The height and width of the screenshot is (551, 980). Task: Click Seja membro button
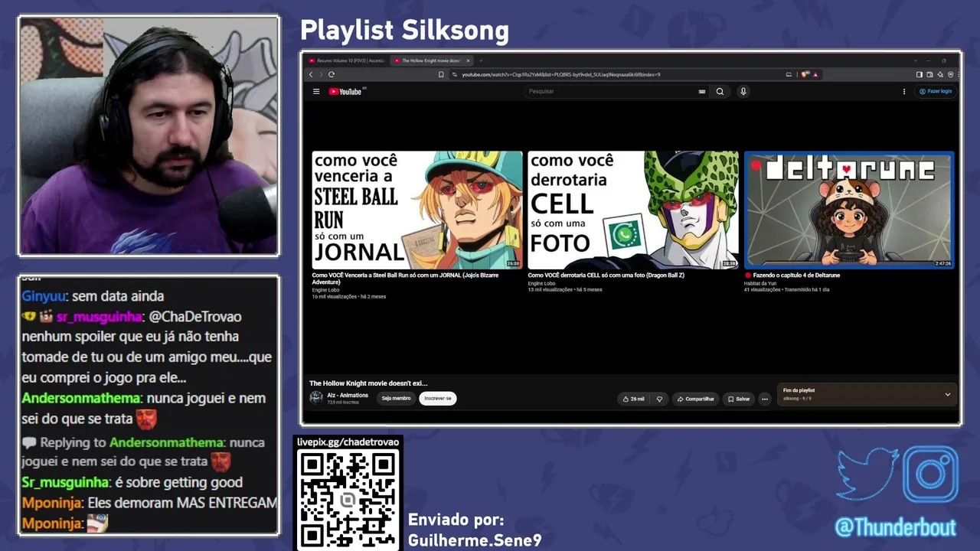click(396, 399)
